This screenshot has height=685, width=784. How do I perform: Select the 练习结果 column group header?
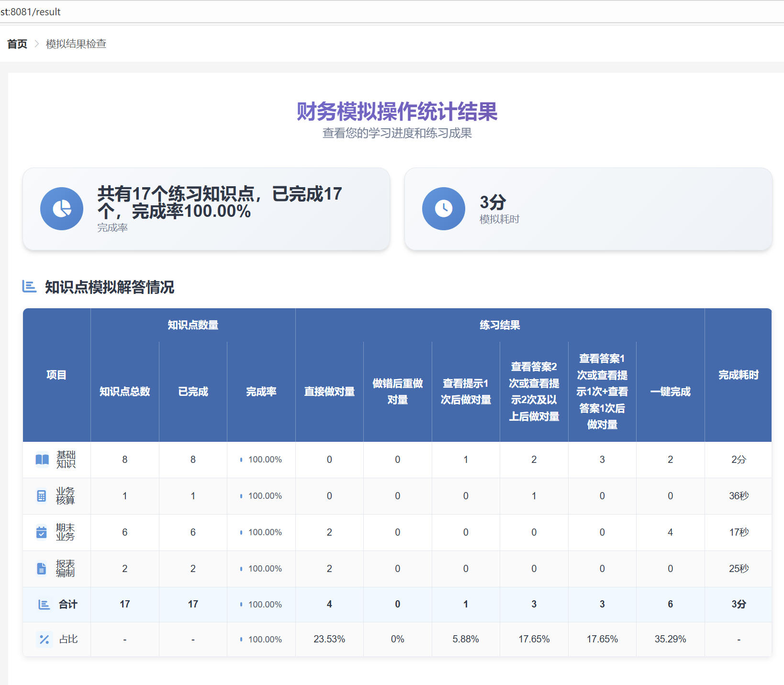(x=500, y=325)
